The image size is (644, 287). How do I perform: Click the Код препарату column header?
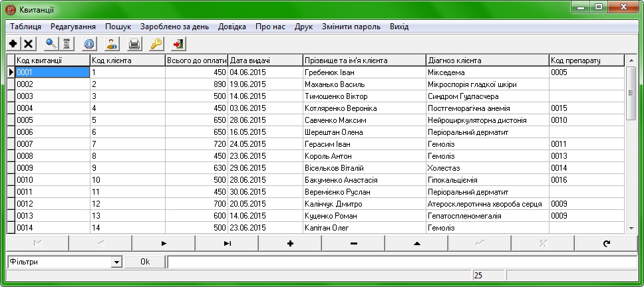[587, 60]
